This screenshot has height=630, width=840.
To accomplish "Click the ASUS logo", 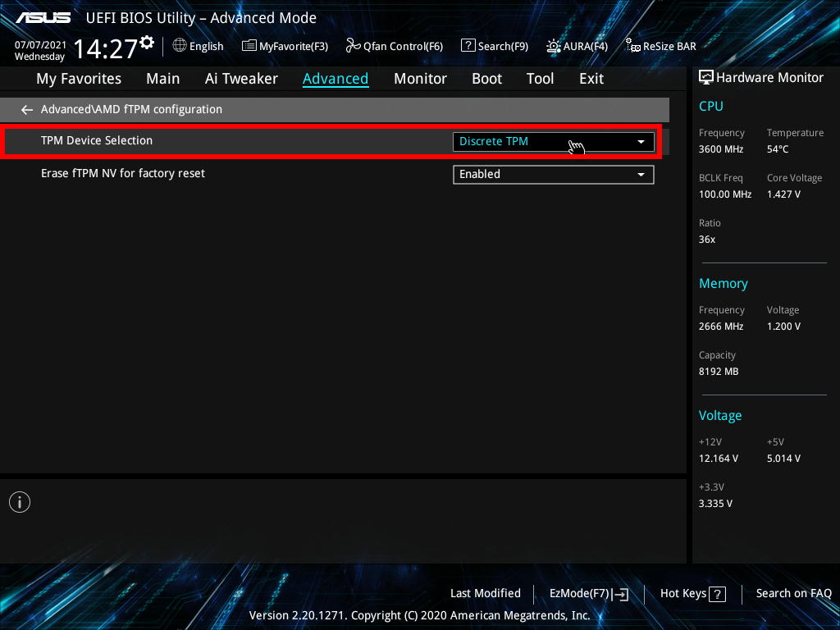I will pos(43,18).
